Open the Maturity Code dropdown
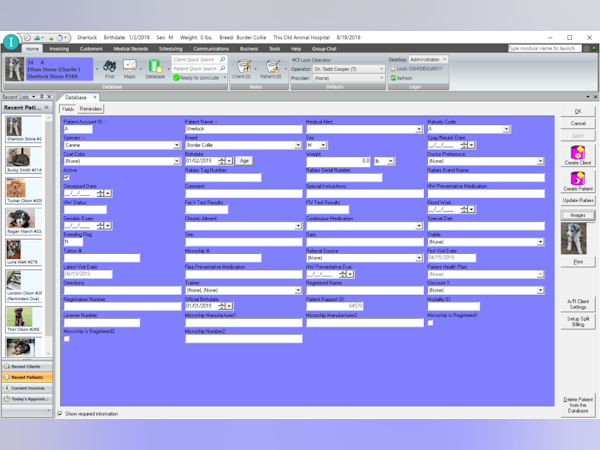The image size is (600, 450). coord(506,129)
